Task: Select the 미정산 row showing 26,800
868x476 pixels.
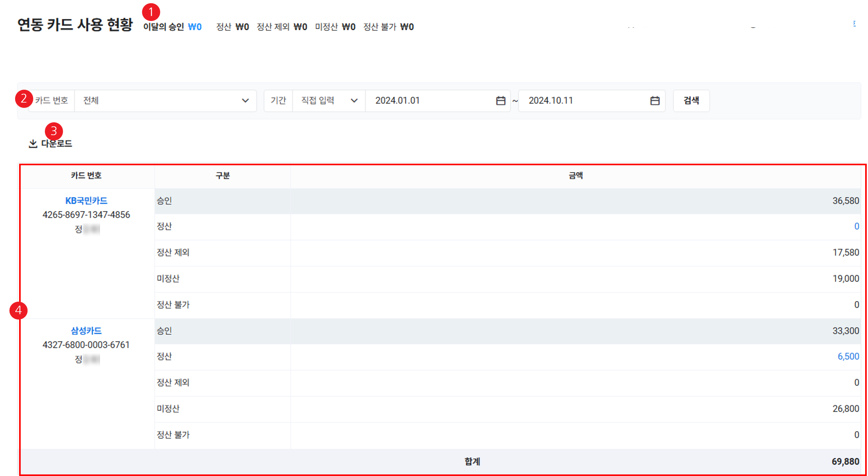Action: tap(505, 409)
